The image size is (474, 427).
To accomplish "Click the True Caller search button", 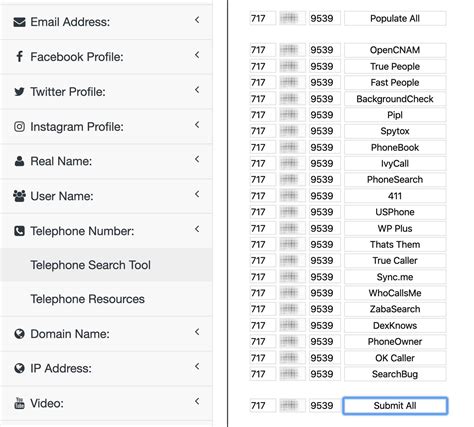I will pos(395,261).
